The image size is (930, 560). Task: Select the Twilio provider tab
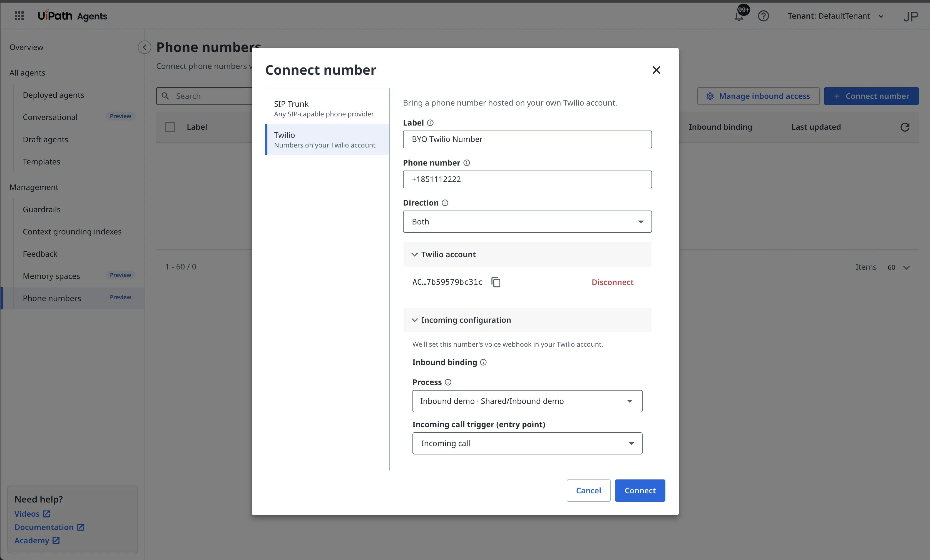[327, 139]
